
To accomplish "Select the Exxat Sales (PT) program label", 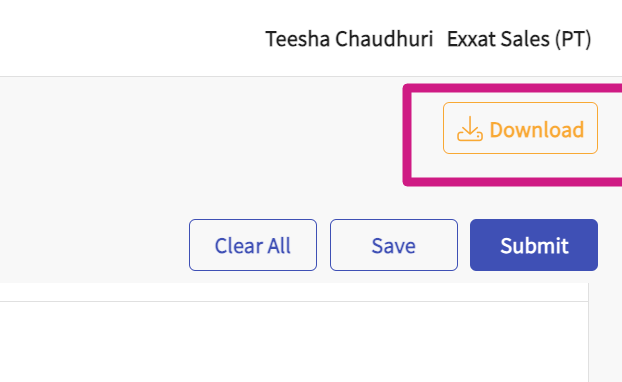I will 519,39.
